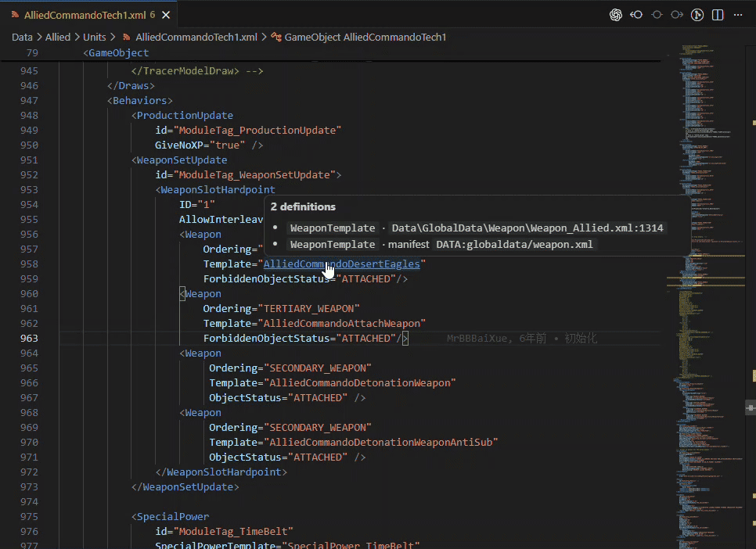Screen dimensions: 756x549
Task: Click <WeaponSlotHardpoint opening tag
Action: [x=215, y=190]
